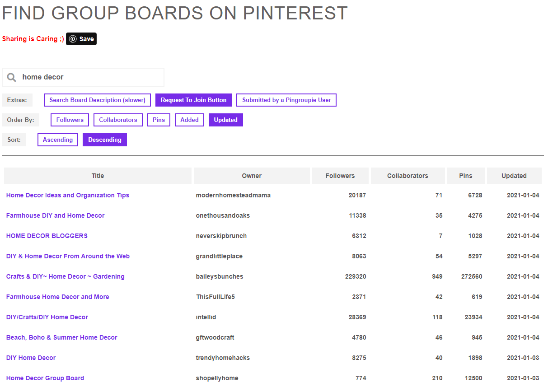548x392 pixels.
Task: Order results by Pins
Action: [x=159, y=120]
